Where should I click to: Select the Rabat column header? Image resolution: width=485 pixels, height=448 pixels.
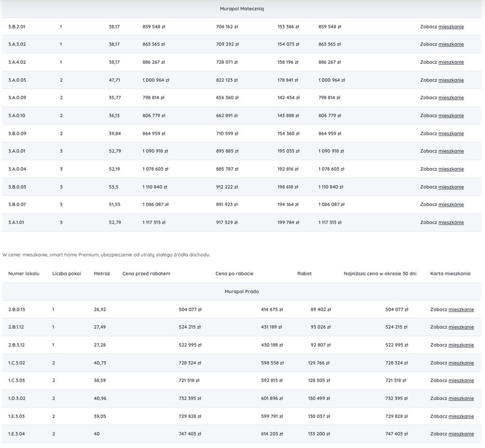(x=304, y=273)
